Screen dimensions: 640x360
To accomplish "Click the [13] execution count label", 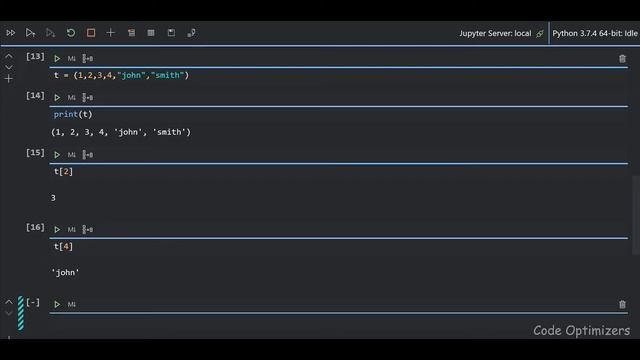I will pyautogui.click(x=35, y=56).
